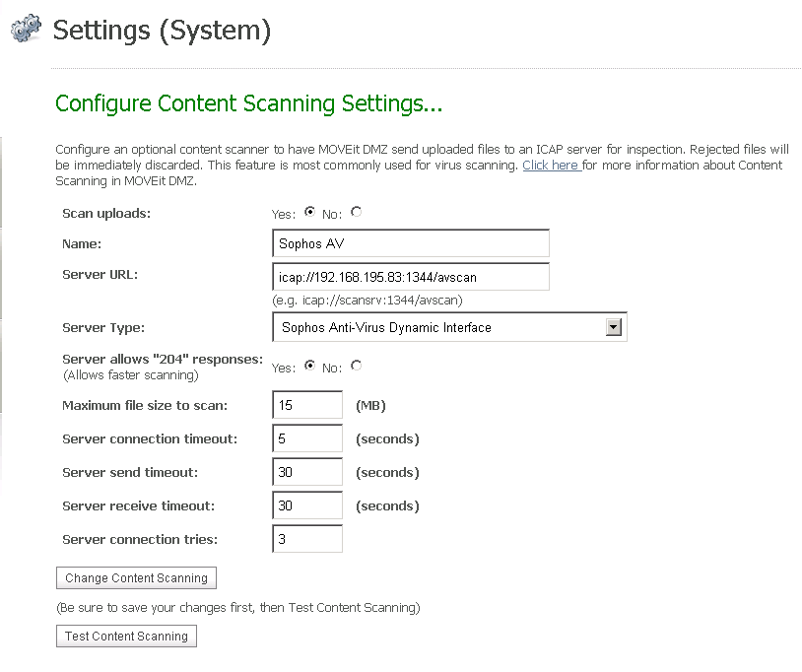Disable scan uploads by selecting No
Viewport: 802px width, 672px height.
pyautogui.click(x=357, y=211)
